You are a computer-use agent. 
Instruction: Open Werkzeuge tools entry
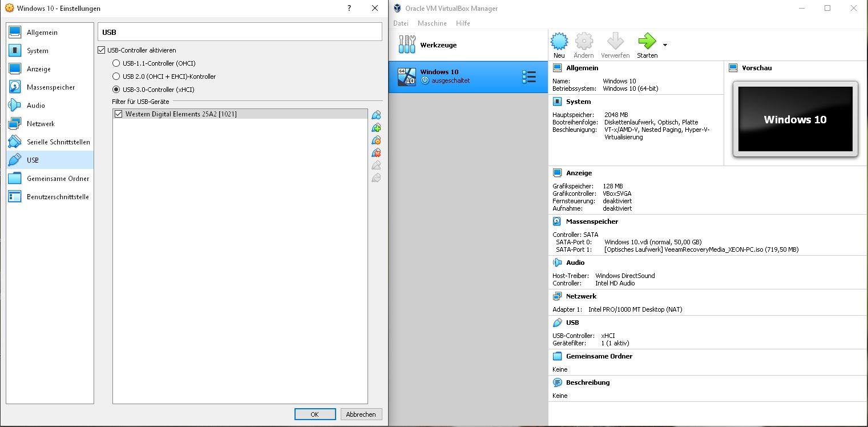[x=468, y=45]
